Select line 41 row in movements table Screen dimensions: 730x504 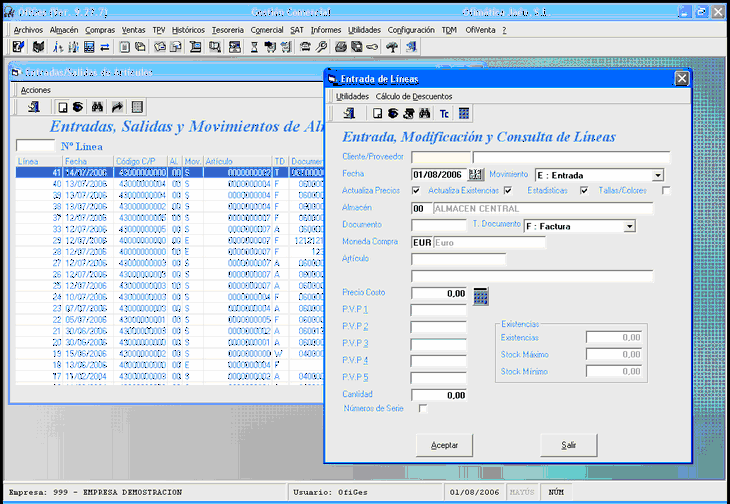tap(169, 173)
